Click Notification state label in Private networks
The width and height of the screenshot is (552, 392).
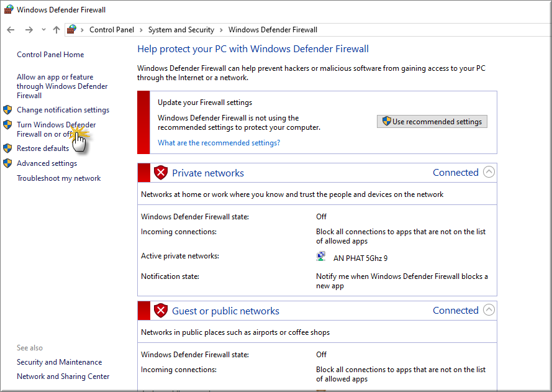170,276
